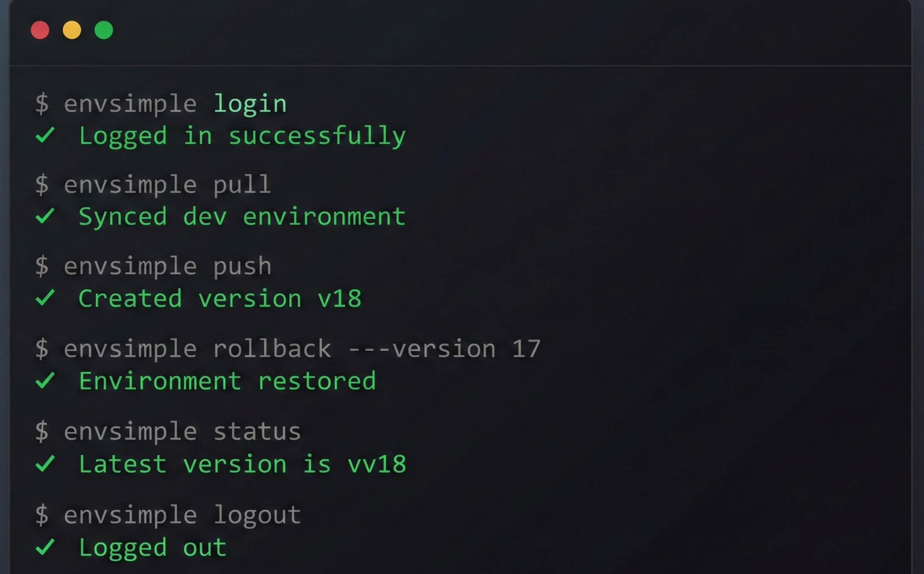
Task: Click the Logged out output text
Action: [x=153, y=548]
